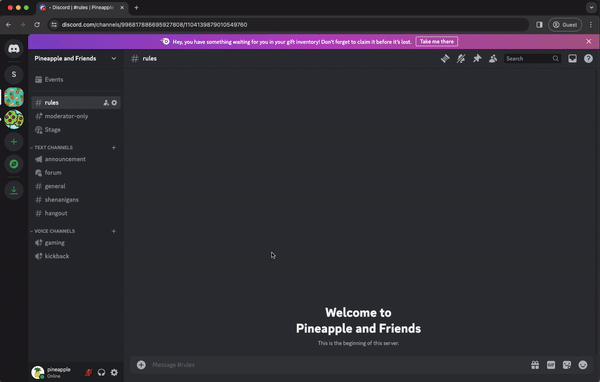Focus the Message #rules input field

point(337,365)
